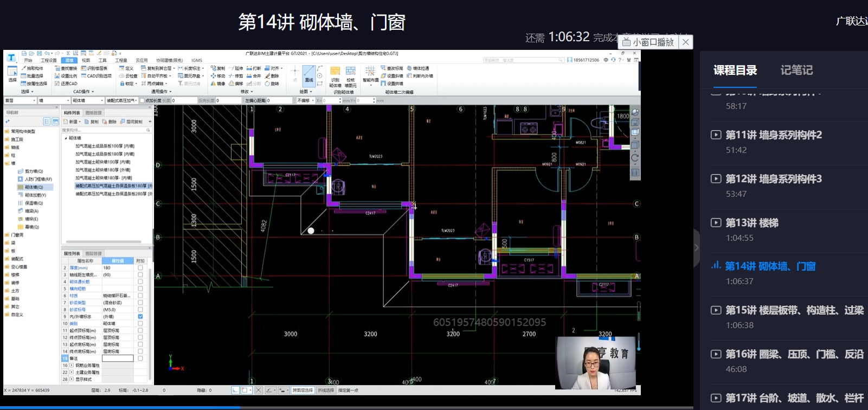The width and height of the screenshot is (868, 410).
Task: Open 查找替换 find and replace
Action: pos(66,68)
